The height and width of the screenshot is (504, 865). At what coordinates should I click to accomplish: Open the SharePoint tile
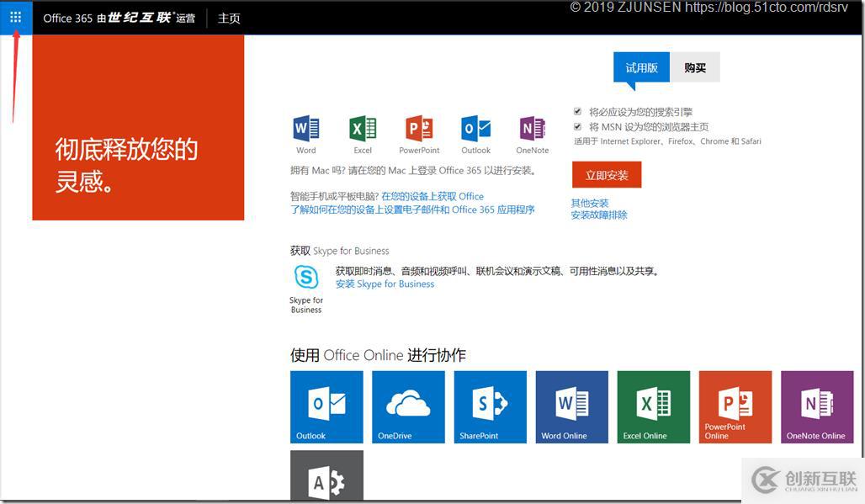click(491, 407)
